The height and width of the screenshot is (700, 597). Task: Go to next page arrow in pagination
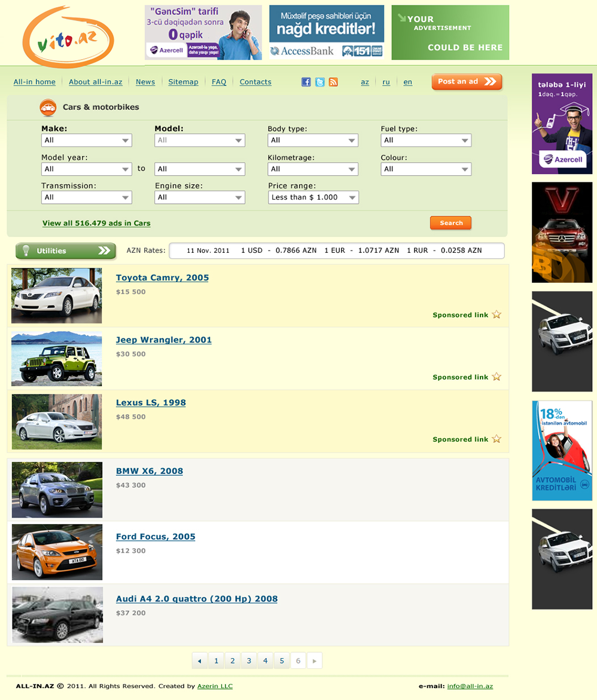coord(315,661)
